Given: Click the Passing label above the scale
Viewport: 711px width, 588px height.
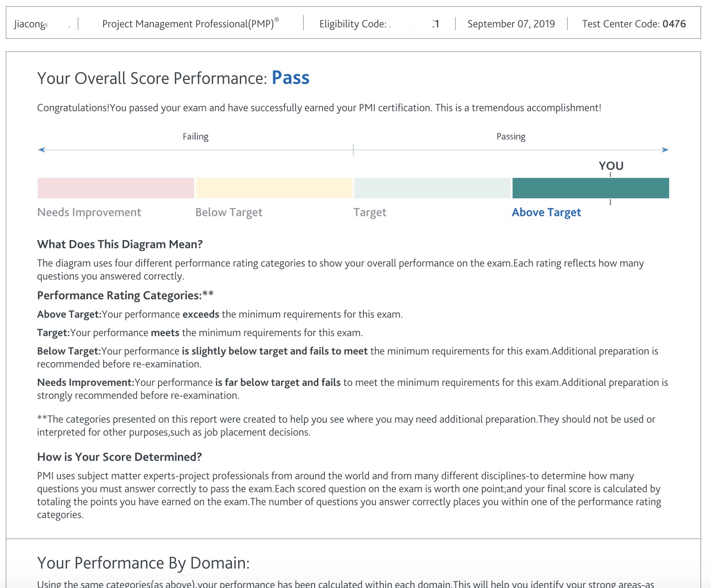Looking at the screenshot, I should point(511,137).
